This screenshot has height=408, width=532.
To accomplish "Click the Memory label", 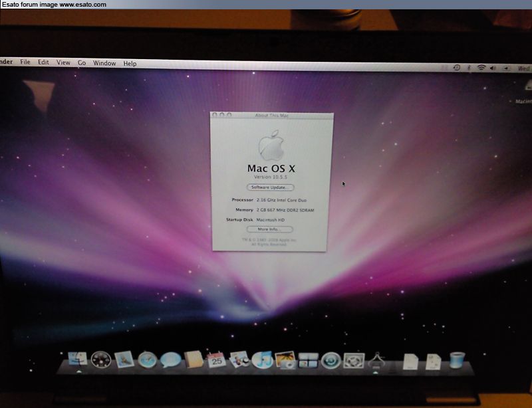I will 244,210.
